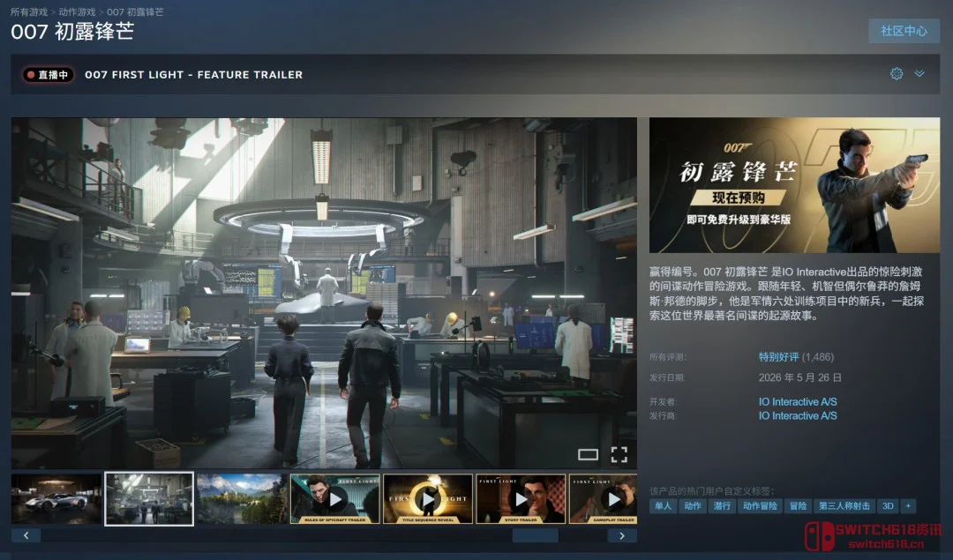Viewport: 953px width, 560px height.
Task: Click the 直播中 live badge
Action: [x=48, y=75]
